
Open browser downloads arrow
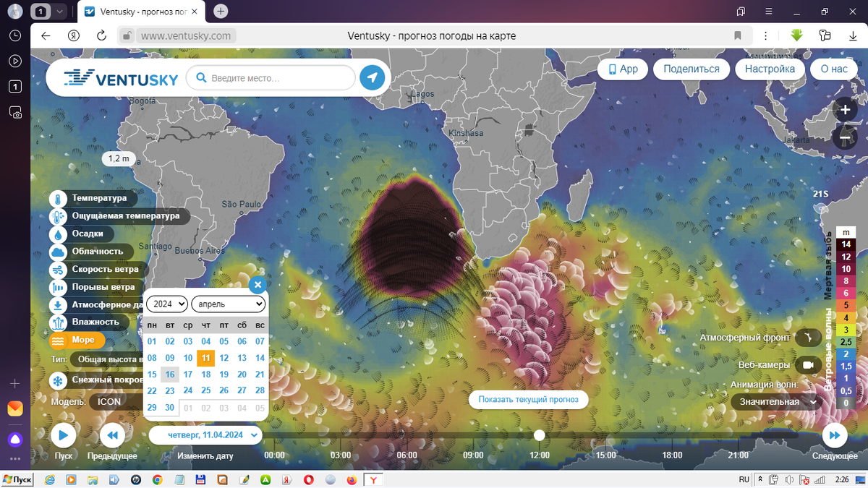click(852, 35)
